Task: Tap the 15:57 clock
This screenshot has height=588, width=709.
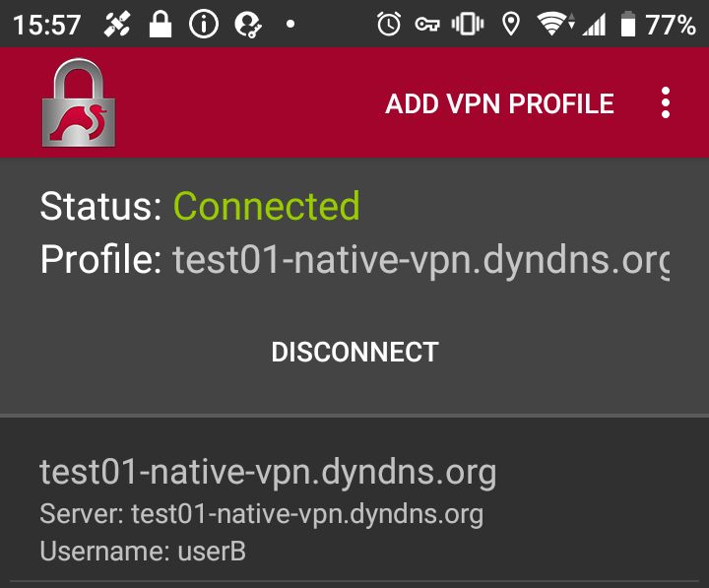Action: pyautogui.click(x=48, y=25)
